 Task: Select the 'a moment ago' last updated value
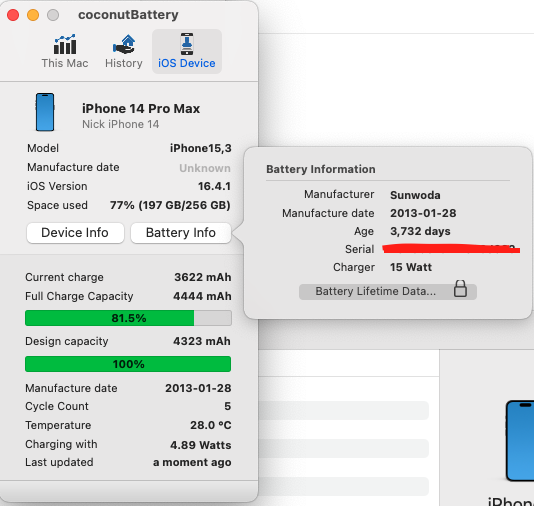[192, 462]
